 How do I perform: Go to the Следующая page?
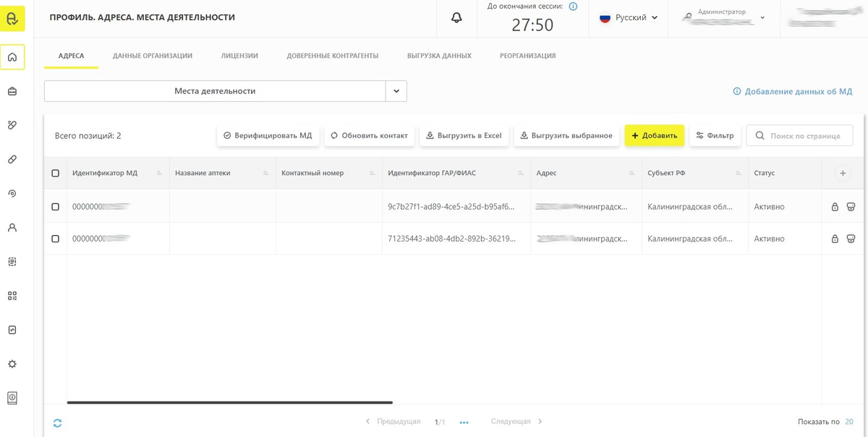[516, 421]
